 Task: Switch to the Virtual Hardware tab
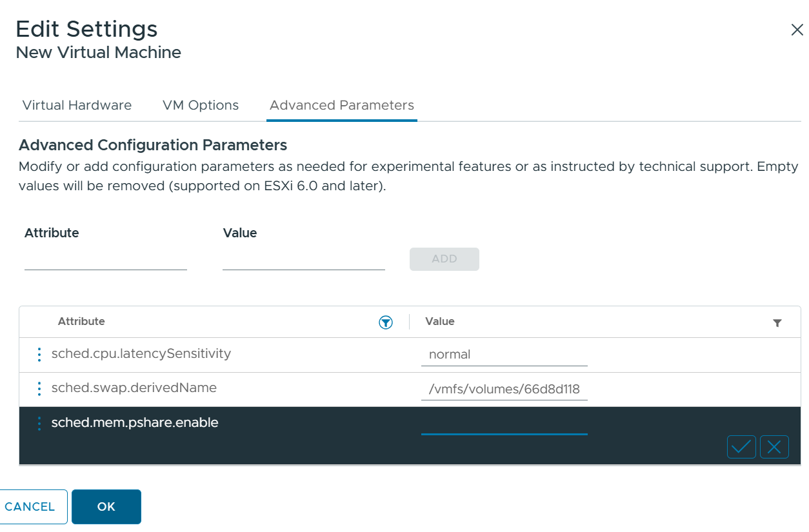click(x=77, y=105)
